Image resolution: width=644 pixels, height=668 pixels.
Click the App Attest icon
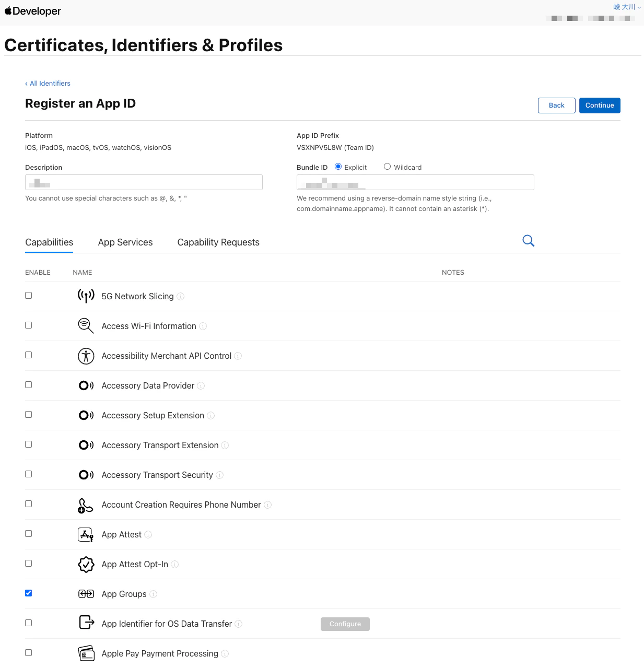[86, 535]
